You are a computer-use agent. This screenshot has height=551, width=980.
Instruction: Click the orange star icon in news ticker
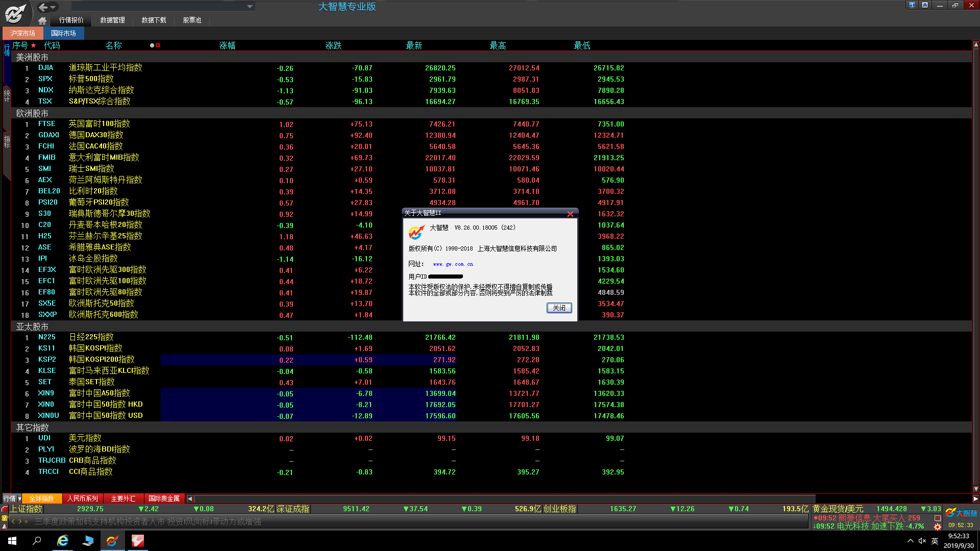point(27,521)
